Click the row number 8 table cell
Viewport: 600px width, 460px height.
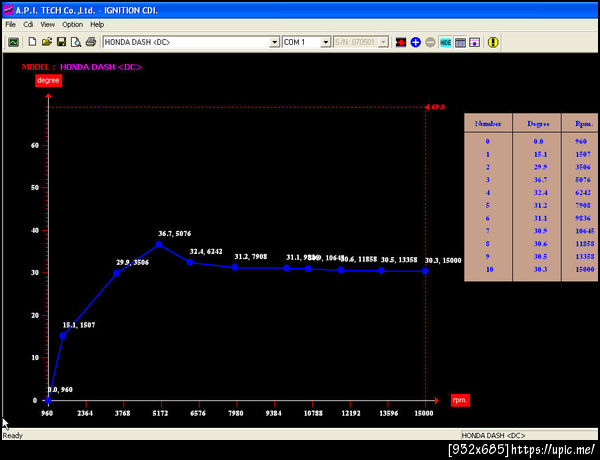pos(488,243)
